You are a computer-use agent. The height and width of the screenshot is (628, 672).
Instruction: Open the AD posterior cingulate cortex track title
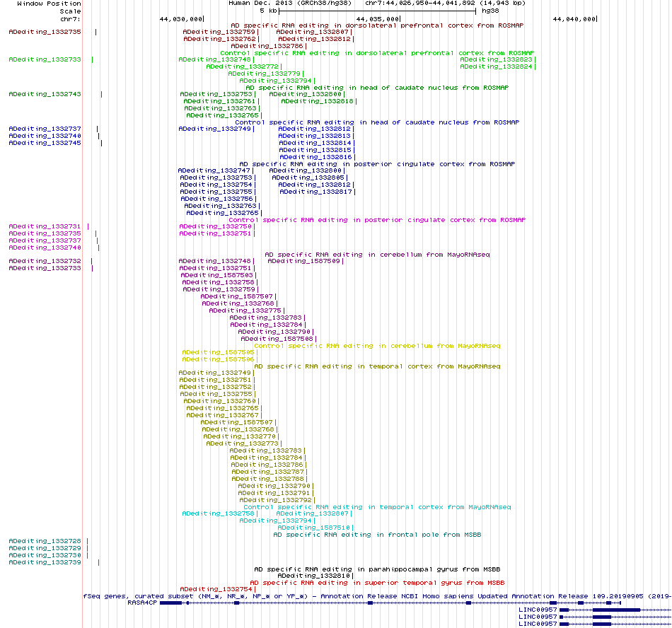(377, 164)
